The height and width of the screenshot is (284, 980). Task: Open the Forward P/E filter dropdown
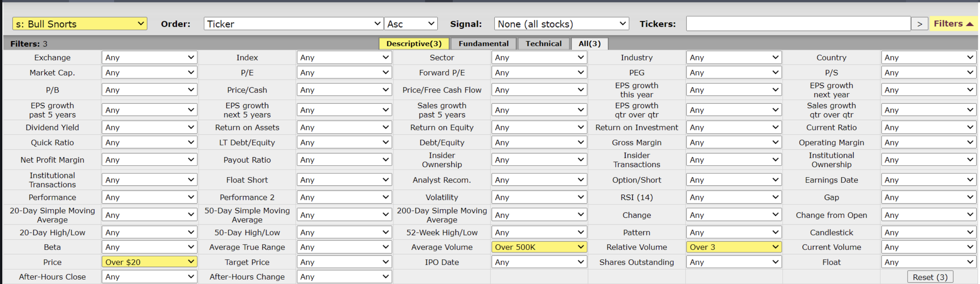tap(539, 72)
